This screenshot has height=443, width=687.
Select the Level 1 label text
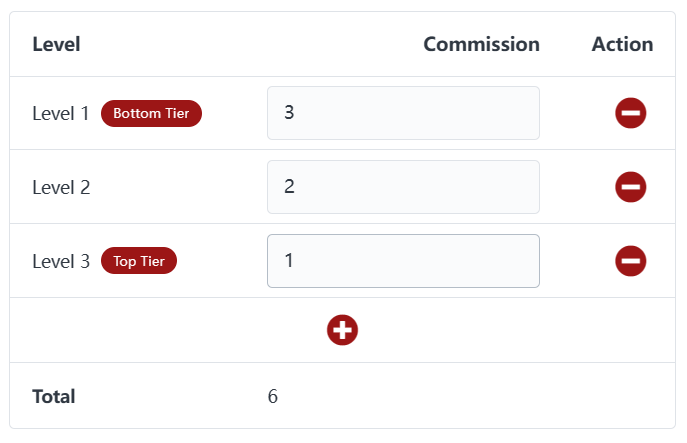click(61, 114)
